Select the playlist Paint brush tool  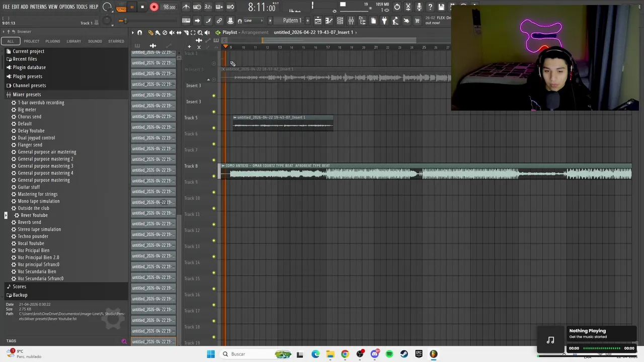pos(157,32)
